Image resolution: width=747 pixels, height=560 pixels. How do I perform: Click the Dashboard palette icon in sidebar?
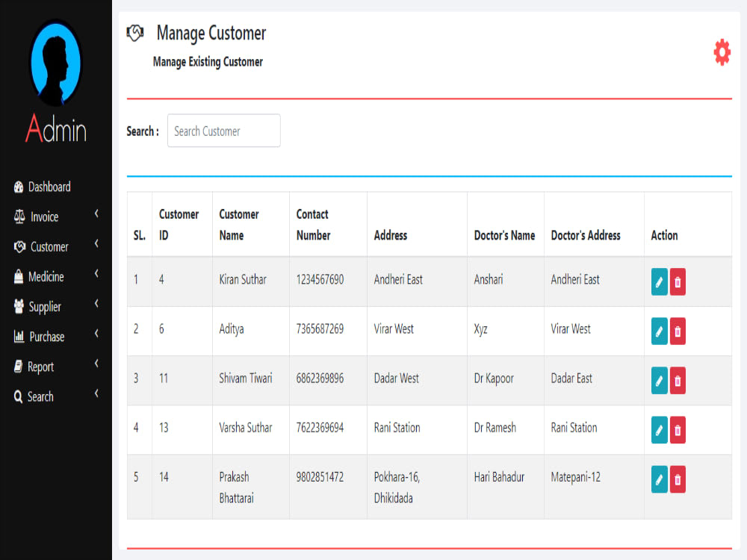tap(19, 187)
